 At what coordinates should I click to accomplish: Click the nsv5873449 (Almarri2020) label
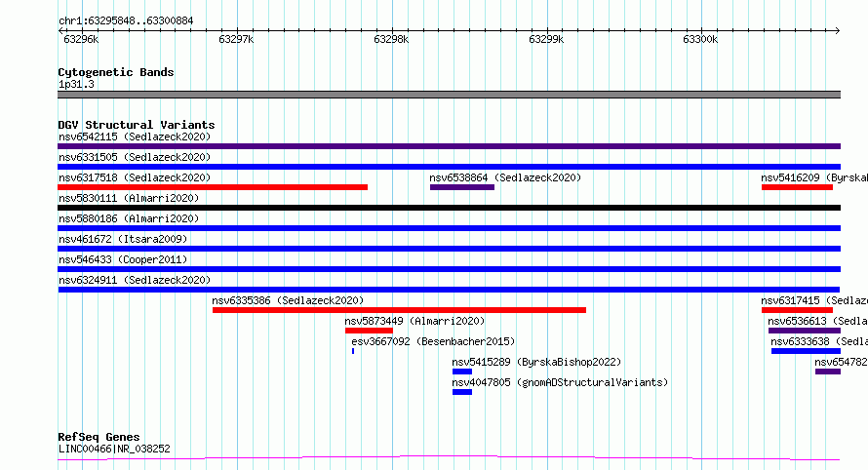coord(414,321)
